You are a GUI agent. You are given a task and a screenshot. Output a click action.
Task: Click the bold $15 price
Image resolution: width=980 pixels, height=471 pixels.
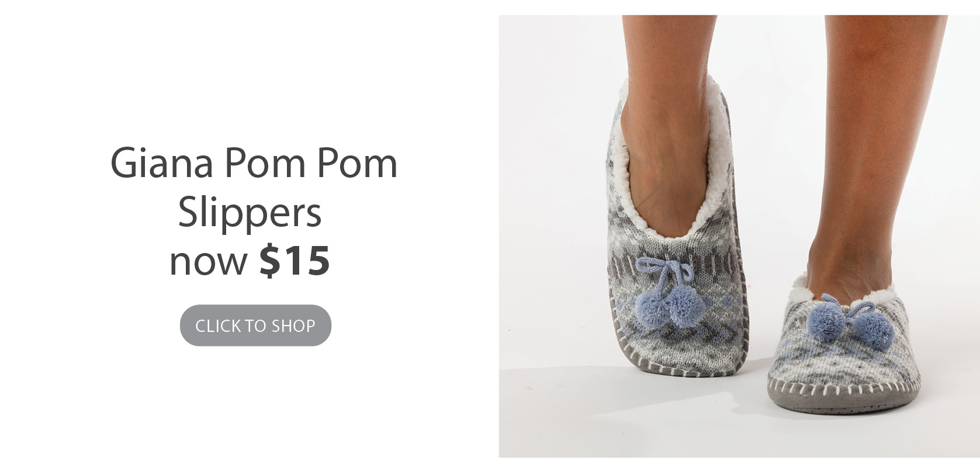(x=295, y=260)
